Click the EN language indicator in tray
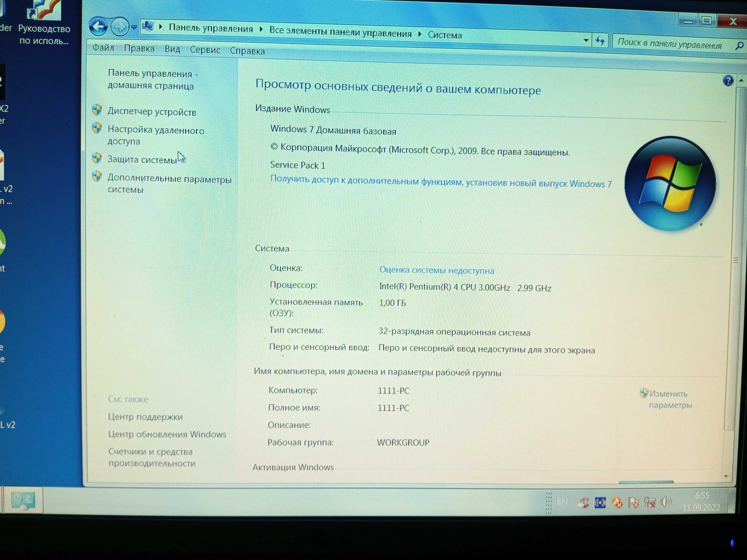This screenshot has width=747, height=560. click(562, 501)
